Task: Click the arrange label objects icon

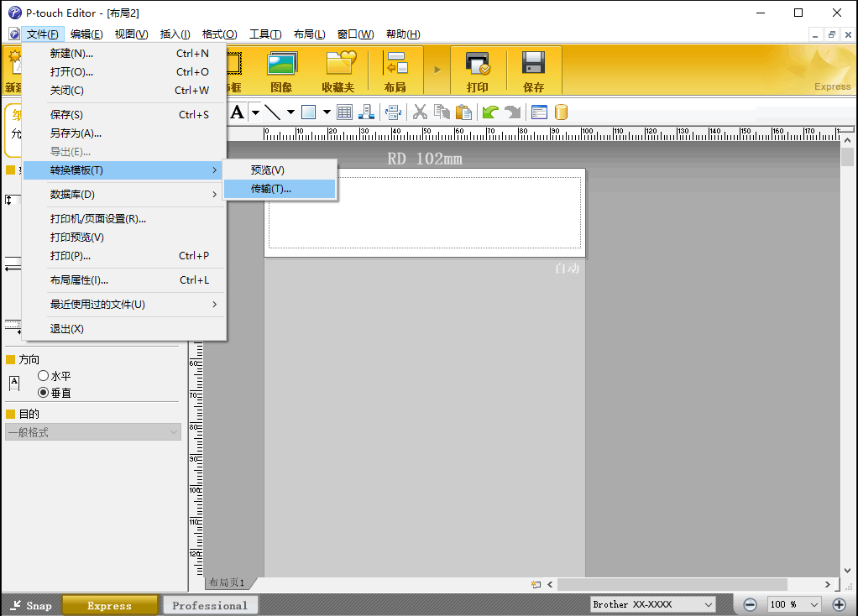Action: (x=366, y=112)
